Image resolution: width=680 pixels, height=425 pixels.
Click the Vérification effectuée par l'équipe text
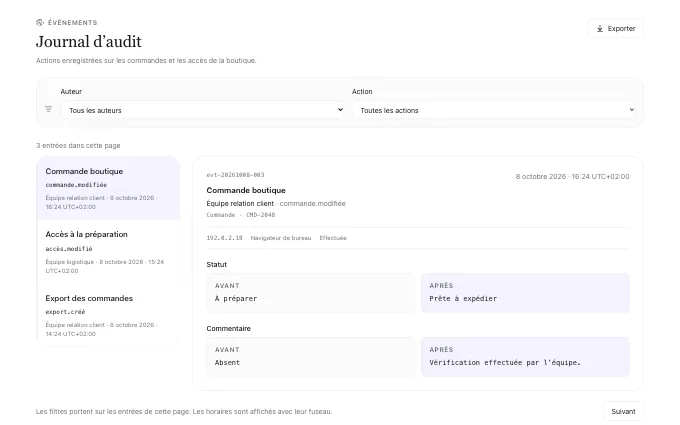pyautogui.click(x=505, y=363)
